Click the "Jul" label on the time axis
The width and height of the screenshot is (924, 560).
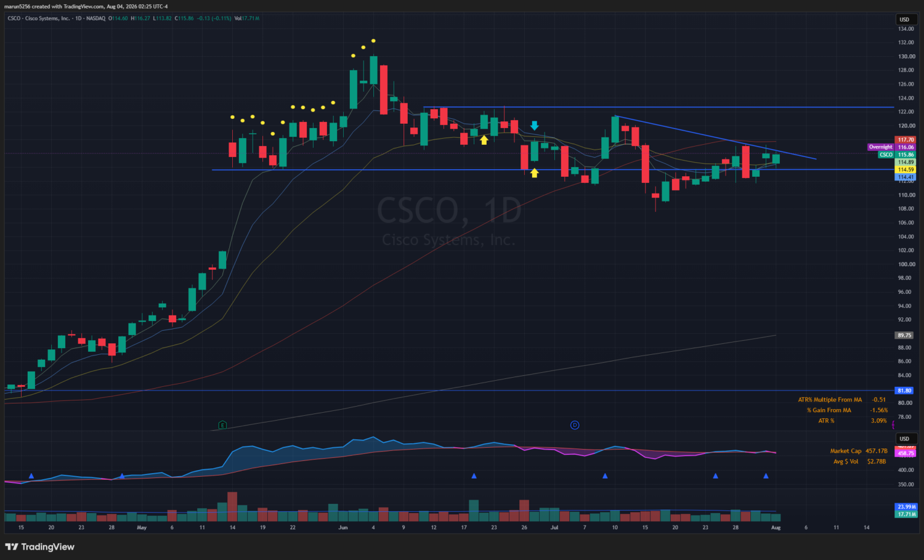click(554, 527)
